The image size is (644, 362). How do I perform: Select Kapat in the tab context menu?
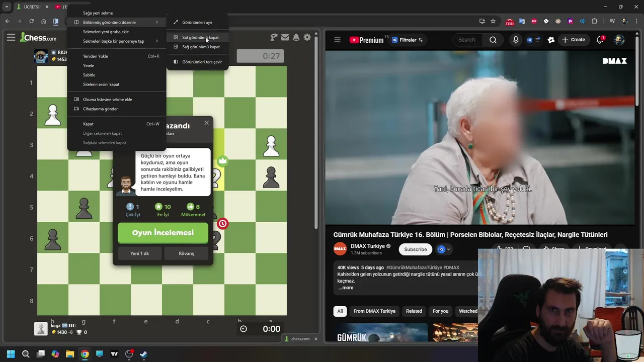[x=117, y=124]
